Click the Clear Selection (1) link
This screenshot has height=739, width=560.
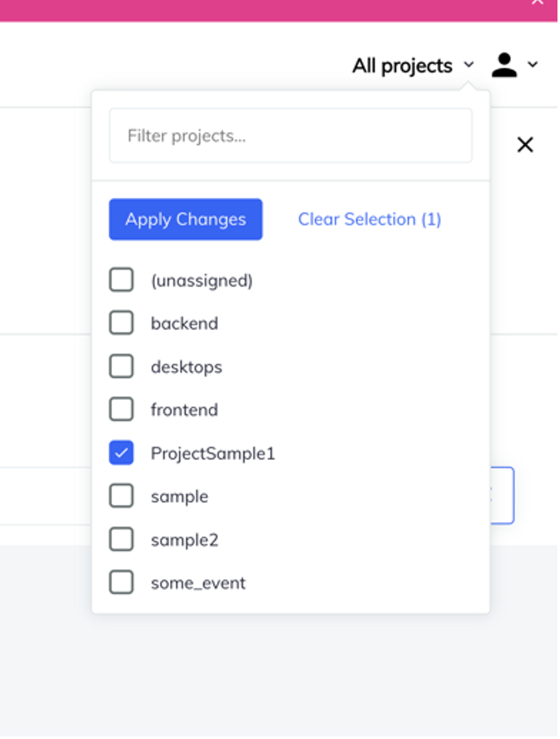(369, 219)
